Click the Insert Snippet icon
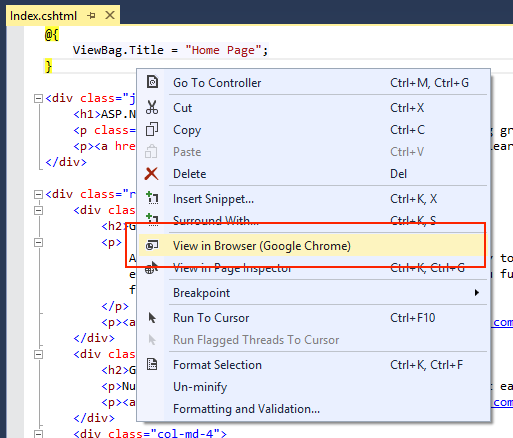 click(x=152, y=198)
